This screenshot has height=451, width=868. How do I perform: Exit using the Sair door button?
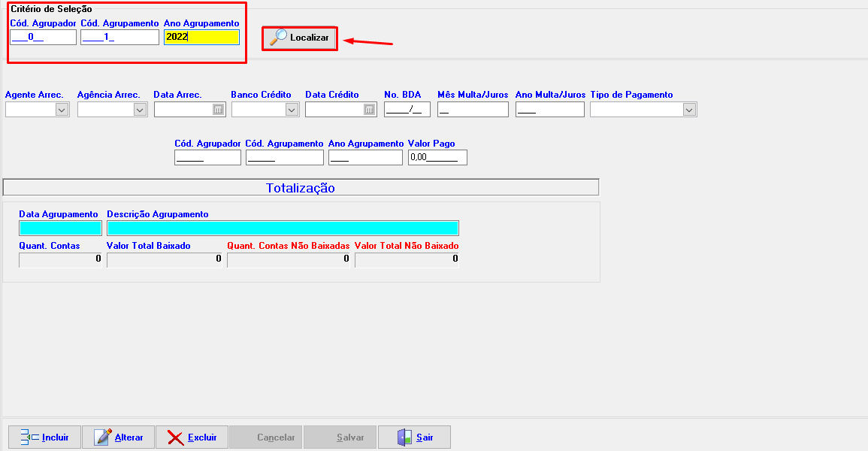point(415,437)
